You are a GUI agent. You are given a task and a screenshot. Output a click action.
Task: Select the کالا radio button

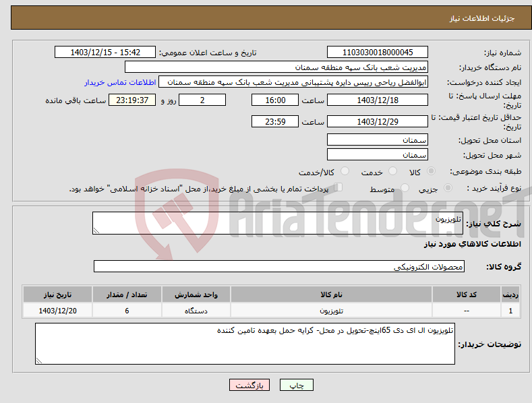click(x=432, y=171)
